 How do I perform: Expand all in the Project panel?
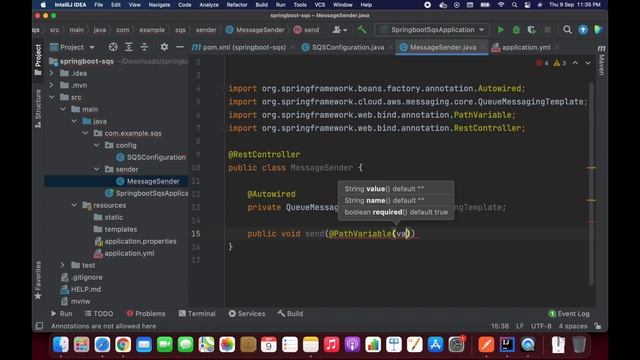pyautogui.click(x=129, y=47)
